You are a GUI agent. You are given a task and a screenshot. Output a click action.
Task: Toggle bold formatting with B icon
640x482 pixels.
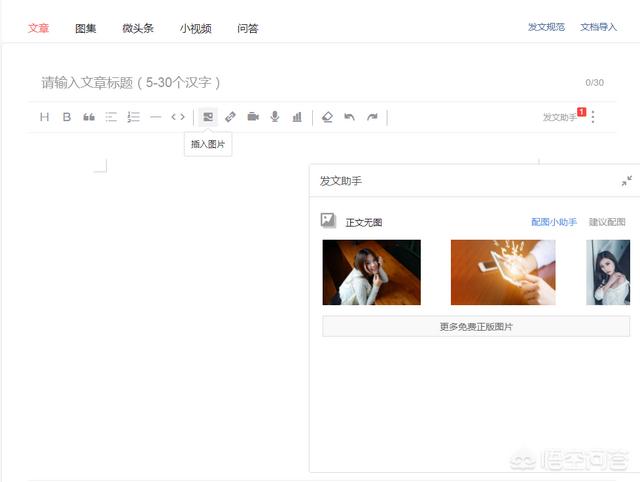[67, 117]
